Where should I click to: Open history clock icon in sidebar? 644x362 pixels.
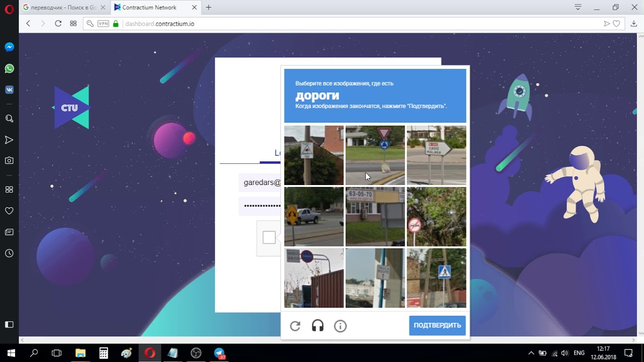9,253
